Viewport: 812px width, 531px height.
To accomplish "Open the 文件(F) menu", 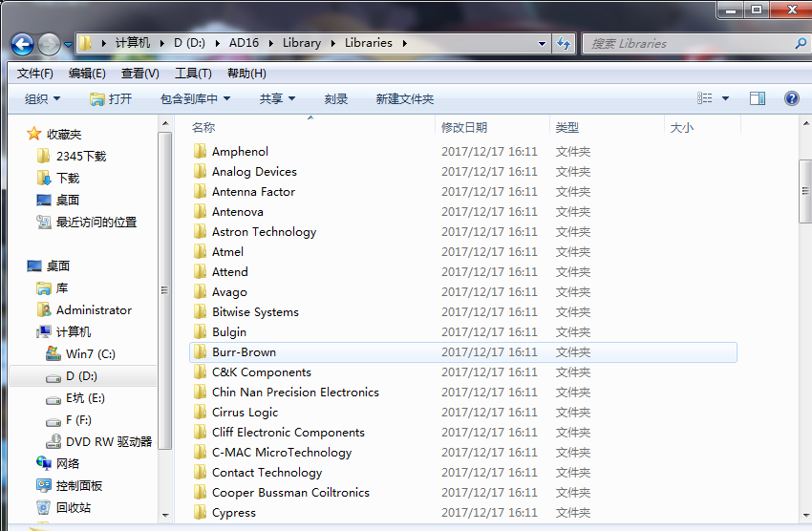I will (x=34, y=74).
